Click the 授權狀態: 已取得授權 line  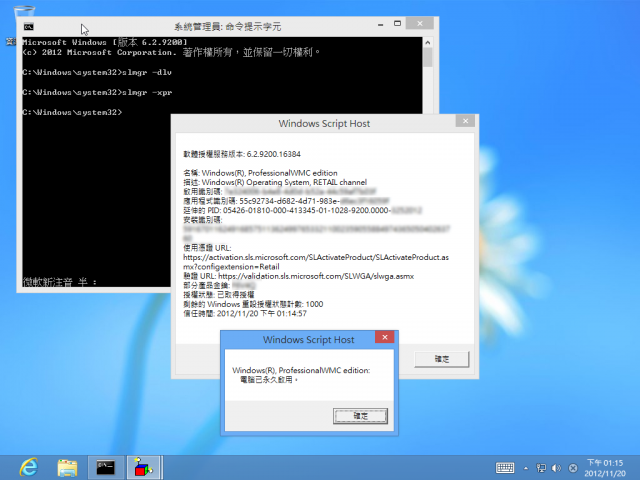218,295
